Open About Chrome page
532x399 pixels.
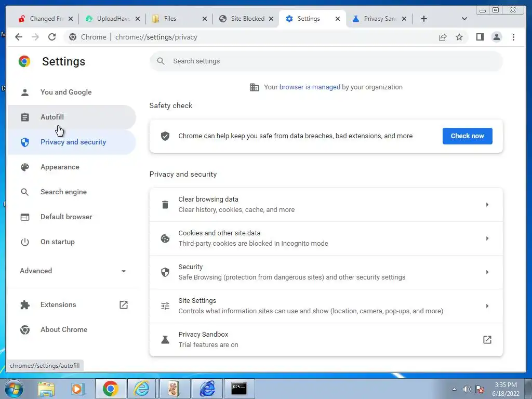(71, 329)
